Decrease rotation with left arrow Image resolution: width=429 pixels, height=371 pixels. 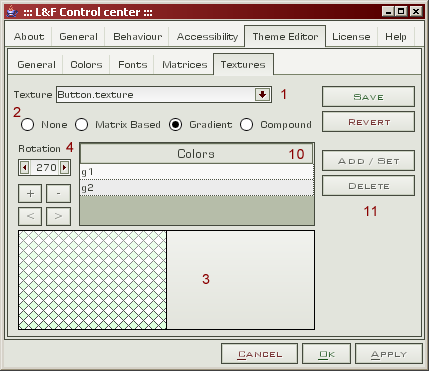click(24, 167)
